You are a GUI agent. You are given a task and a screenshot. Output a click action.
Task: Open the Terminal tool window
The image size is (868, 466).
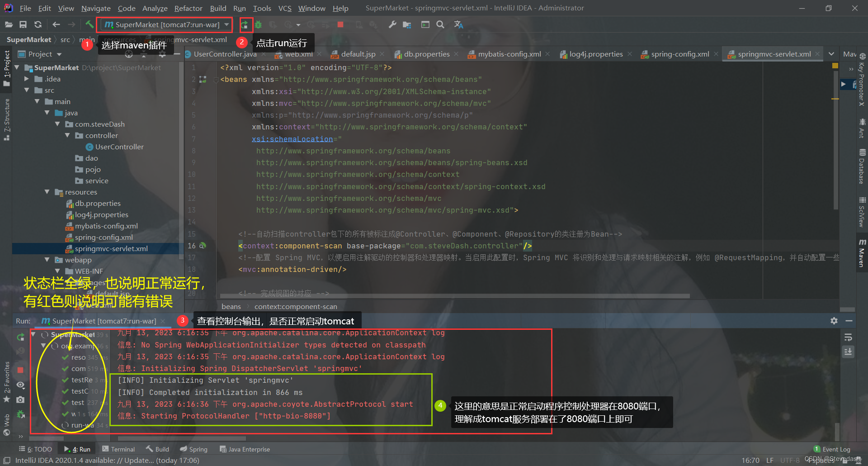coord(118,449)
